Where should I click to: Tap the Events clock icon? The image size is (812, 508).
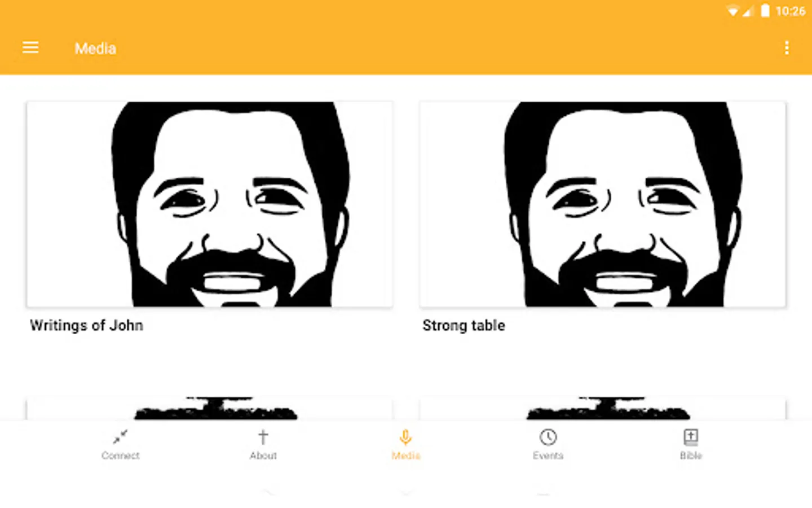548,437
